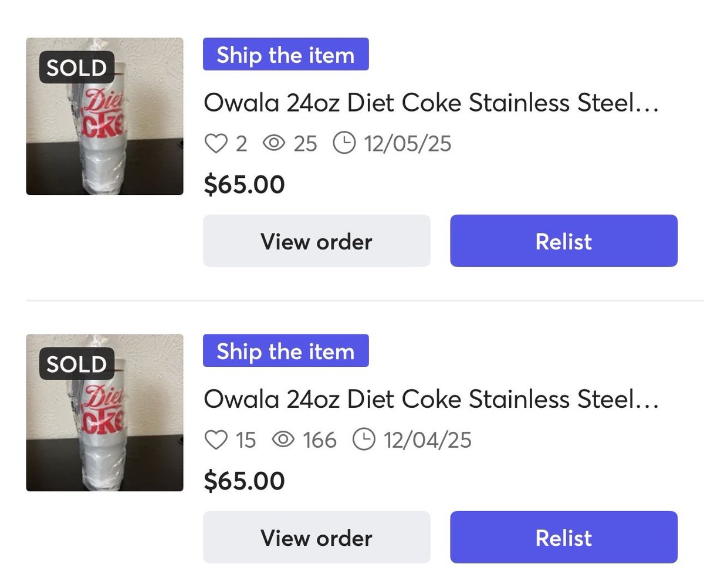704x588 pixels.
Task: Click the SOLD label on the second thumbnail
Action: pos(76,364)
